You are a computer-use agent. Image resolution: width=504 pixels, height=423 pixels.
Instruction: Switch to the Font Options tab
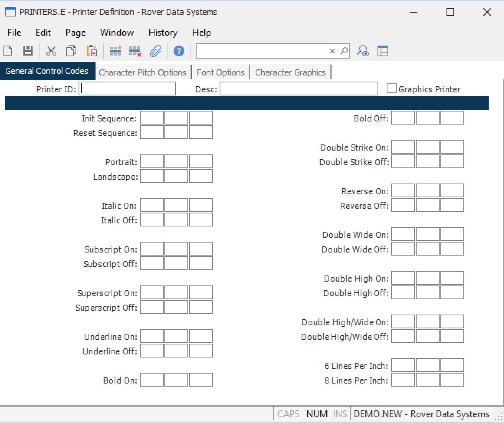tap(220, 72)
